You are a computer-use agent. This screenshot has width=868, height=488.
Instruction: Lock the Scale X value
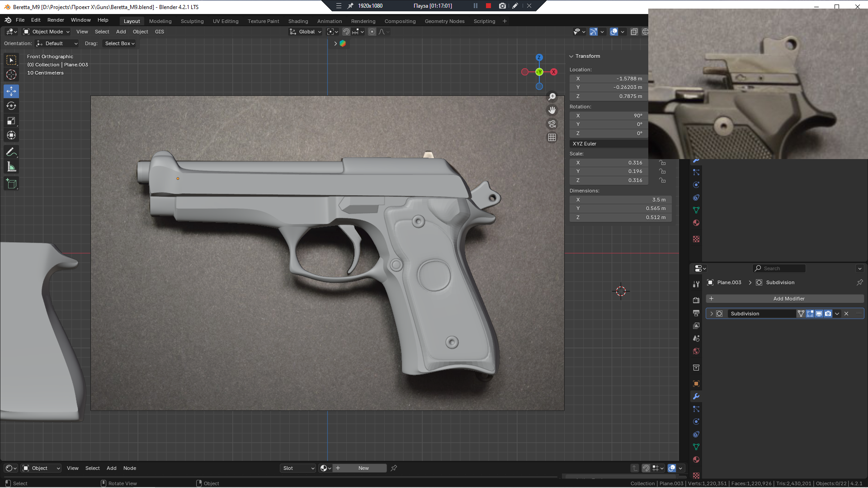(x=662, y=163)
